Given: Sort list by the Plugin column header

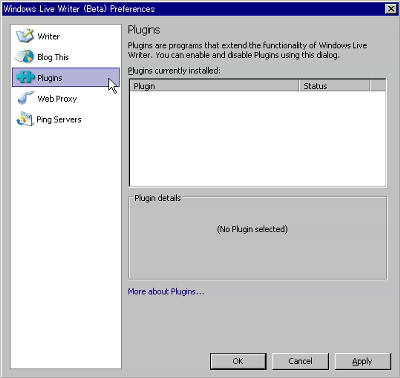Looking at the screenshot, I should point(214,86).
